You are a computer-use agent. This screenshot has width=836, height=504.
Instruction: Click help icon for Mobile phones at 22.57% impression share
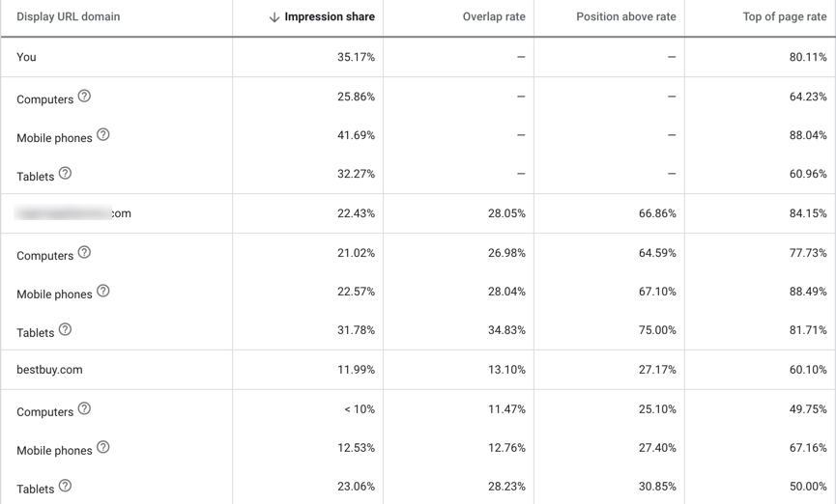(102, 292)
